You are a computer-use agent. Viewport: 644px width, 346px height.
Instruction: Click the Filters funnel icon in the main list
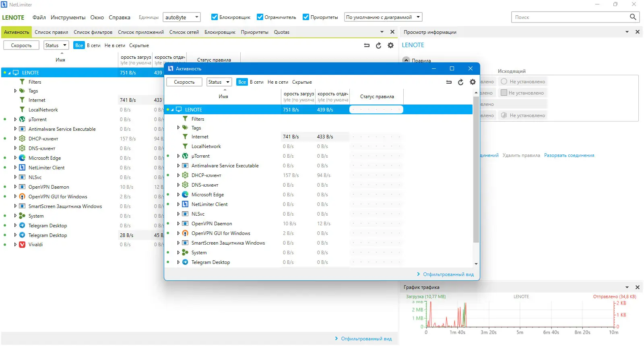[x=22, y=82]
